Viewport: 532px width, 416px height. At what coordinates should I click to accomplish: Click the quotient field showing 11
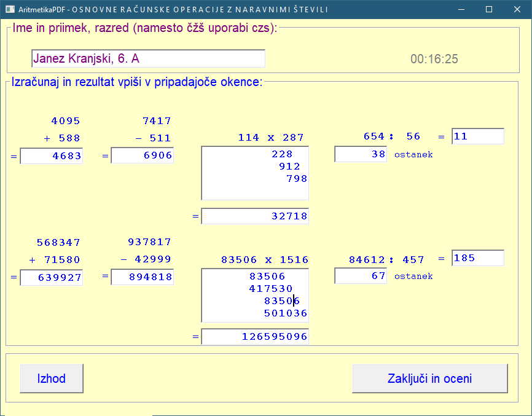pyautogui.click(x=477, y=136)
